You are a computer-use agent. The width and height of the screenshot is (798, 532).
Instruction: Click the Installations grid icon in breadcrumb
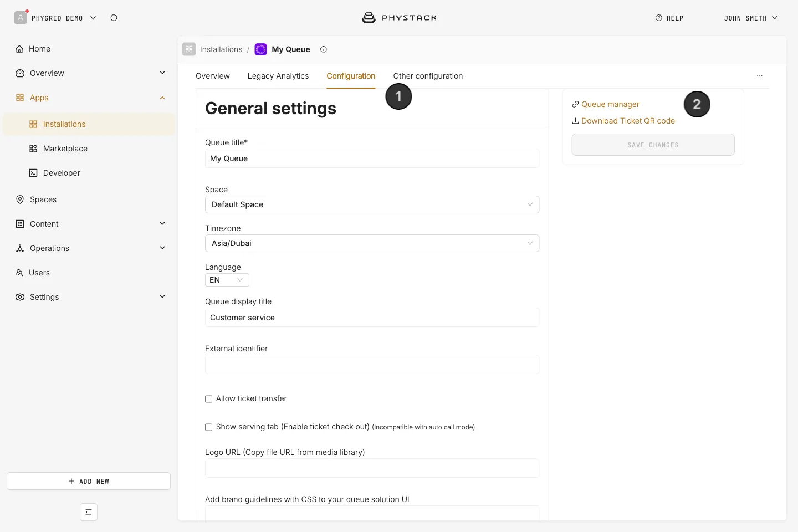tap(189, 49)
